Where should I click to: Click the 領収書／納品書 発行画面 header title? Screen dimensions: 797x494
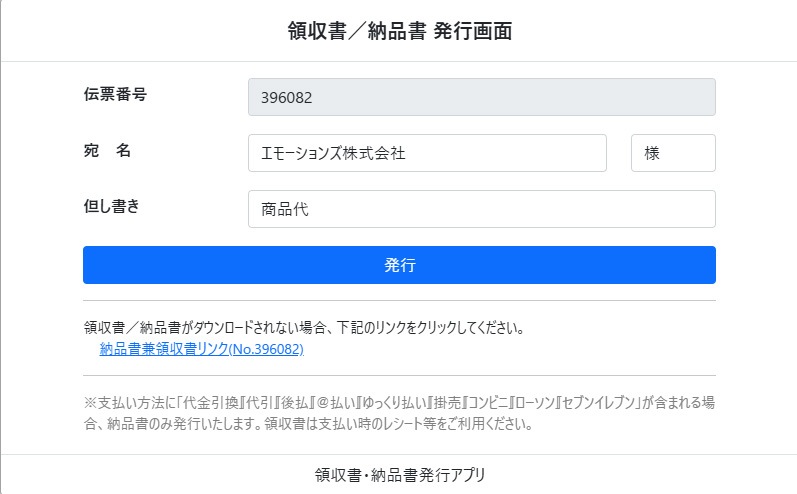tap(399, 31)
